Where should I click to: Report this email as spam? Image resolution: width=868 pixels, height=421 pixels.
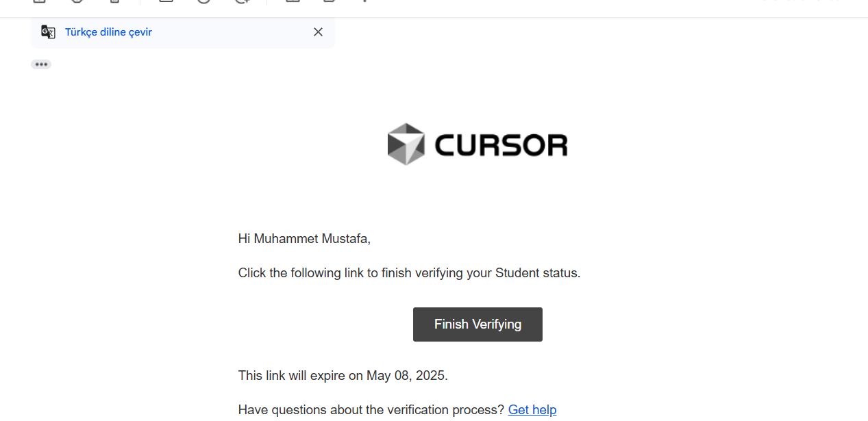pos(76,1)
